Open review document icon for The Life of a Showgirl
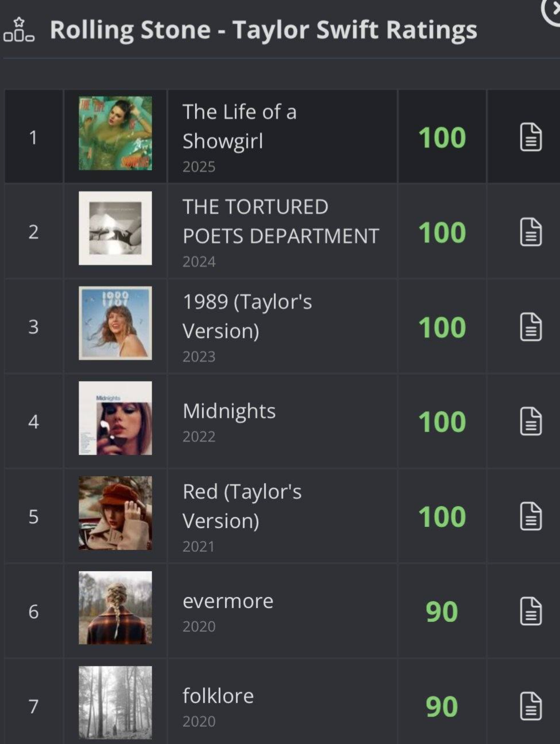Screen dimensions: 560x744 530,137
